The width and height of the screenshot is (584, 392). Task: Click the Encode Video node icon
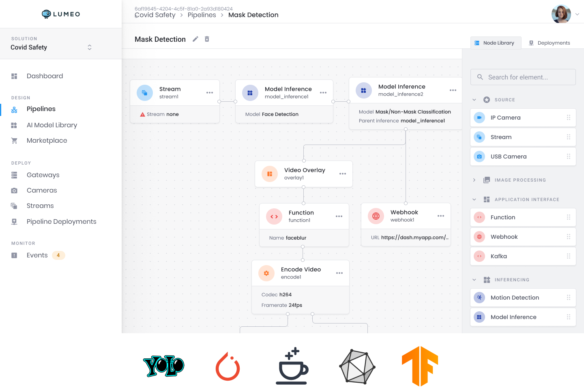[266, 273]
